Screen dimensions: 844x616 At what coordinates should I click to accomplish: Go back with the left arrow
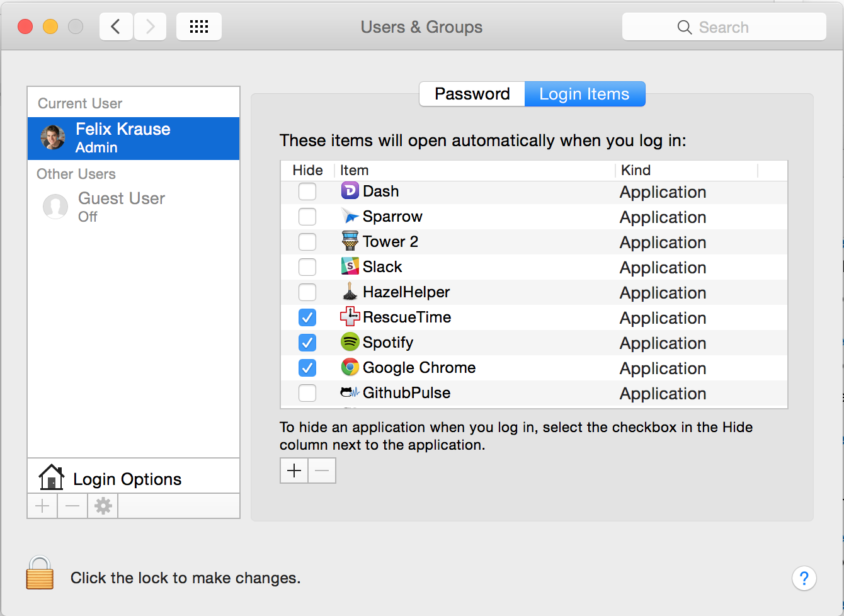pyautogui.click(x=116, y=26)
